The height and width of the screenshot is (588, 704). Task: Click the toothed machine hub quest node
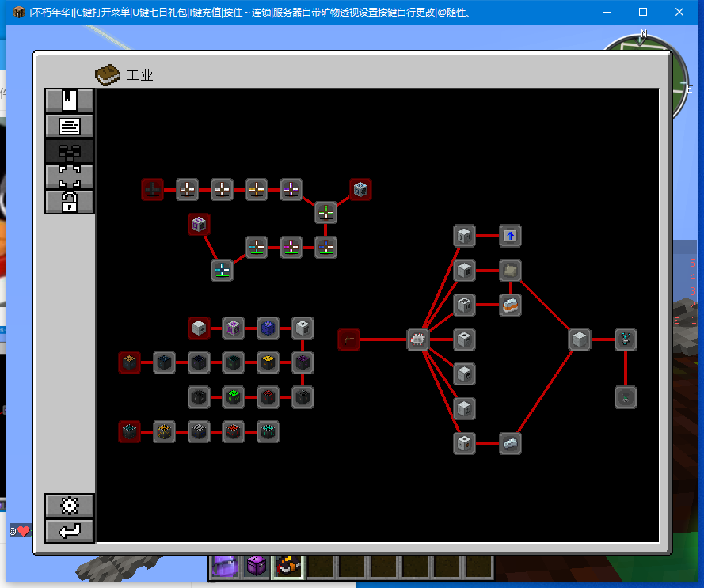coord(417,340)
